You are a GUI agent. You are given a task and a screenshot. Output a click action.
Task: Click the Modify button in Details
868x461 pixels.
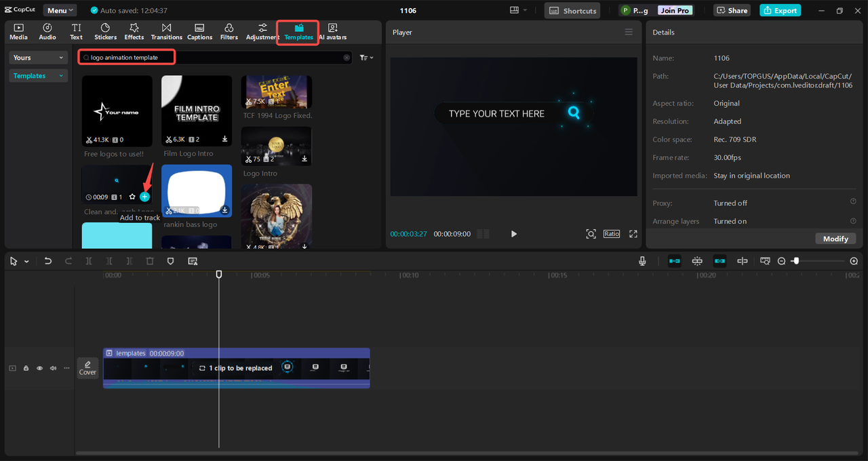coord(835,239)
